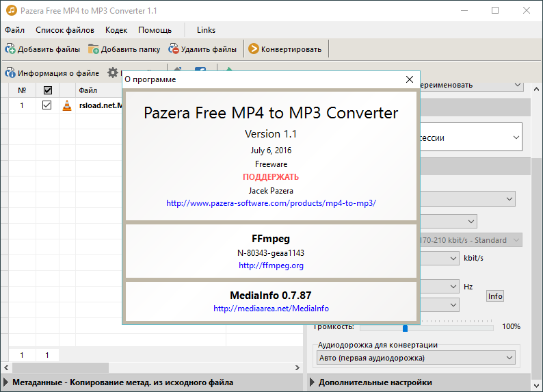Select the rsload.net file name in the list

(x=101, y=105)
